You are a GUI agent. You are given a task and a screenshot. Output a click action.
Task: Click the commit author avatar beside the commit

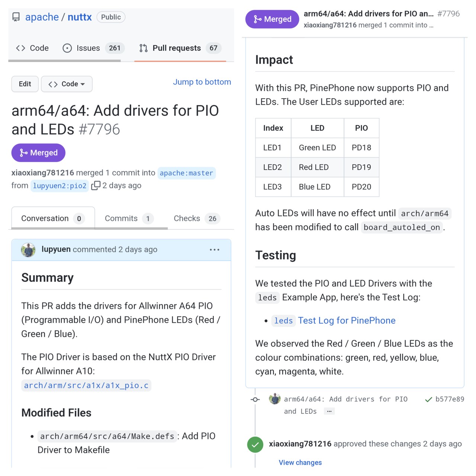point(275,399)
